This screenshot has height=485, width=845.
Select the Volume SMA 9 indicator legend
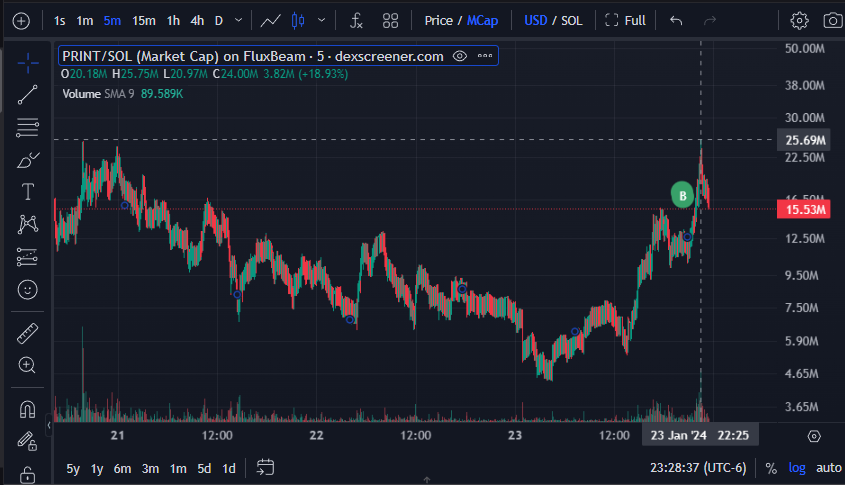(122, 94)
